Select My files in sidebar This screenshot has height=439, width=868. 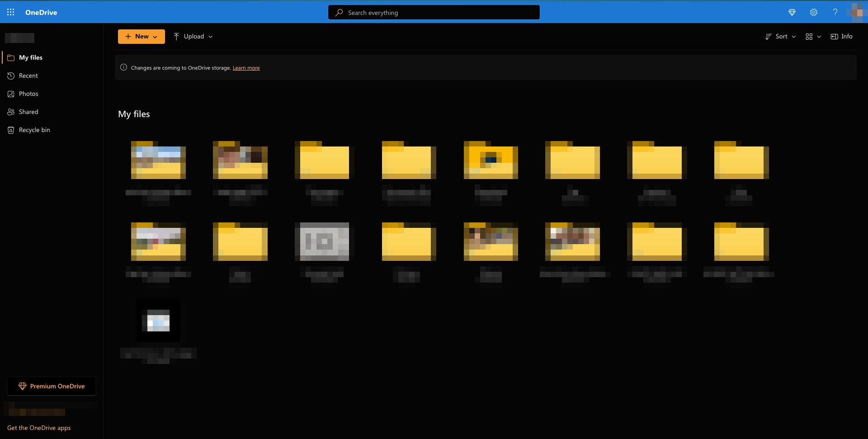point(52,57)
